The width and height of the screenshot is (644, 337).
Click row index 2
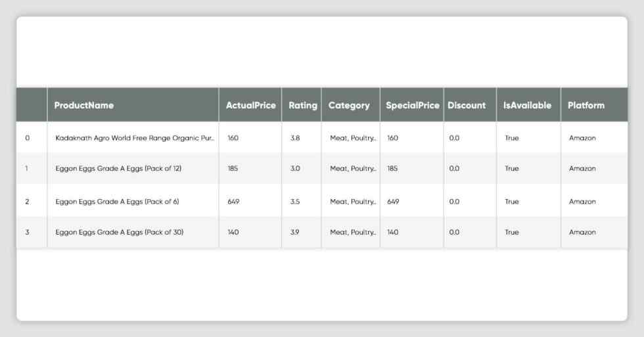(x=27, y=202)
